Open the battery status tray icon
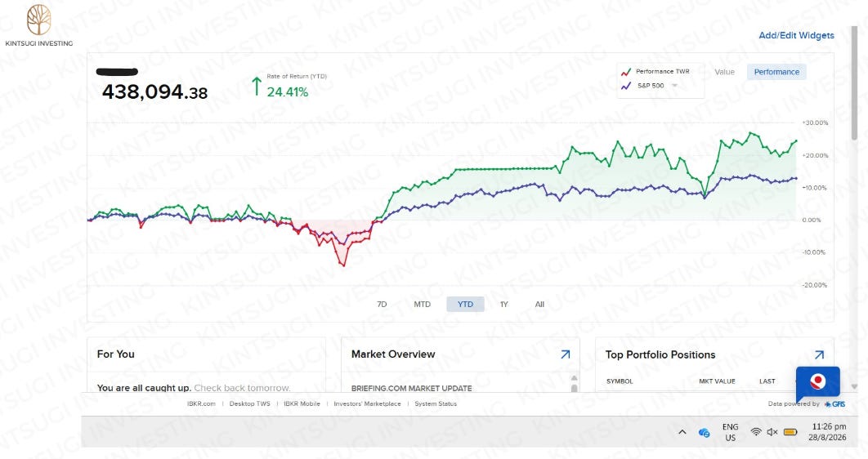Screen dimensions: 868x459 click(790, 432)
